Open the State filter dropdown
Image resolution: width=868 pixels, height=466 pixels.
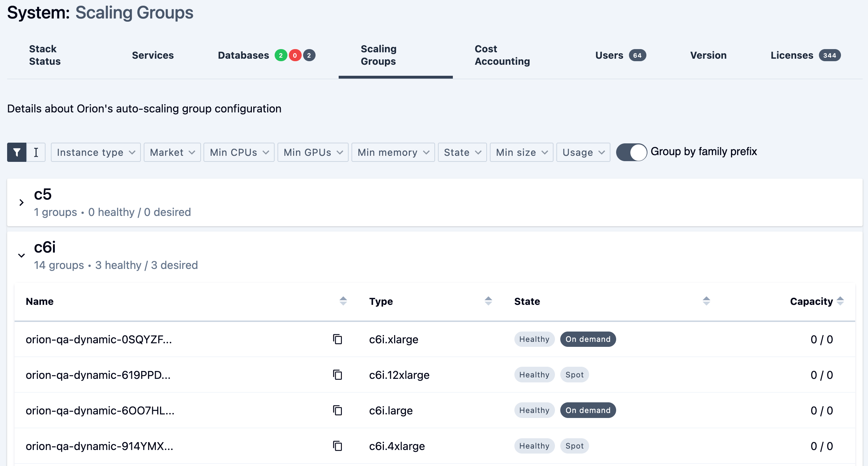point(462,152)
